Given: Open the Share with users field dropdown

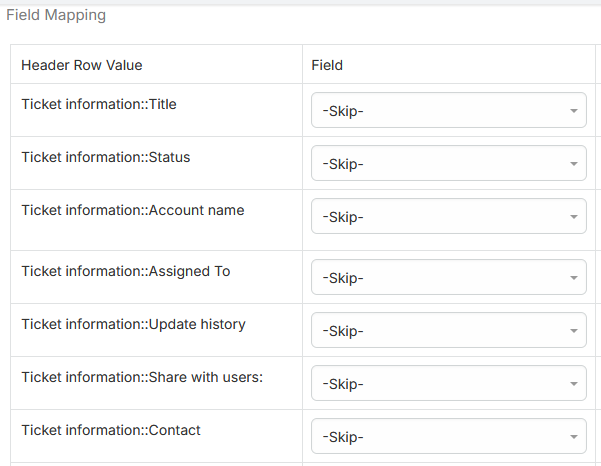Looking at the screenshot, I should click(448, 383).
